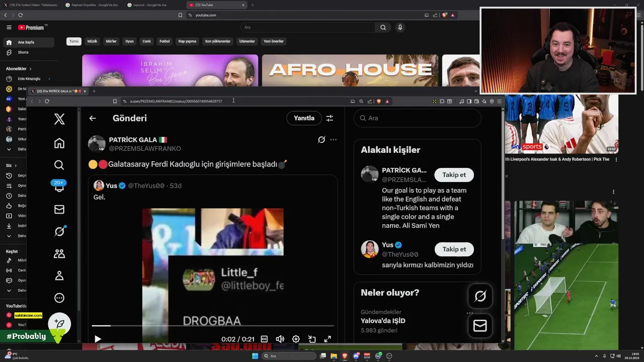Open X Messages envelope in the sidebar
644x362 pixels.
[x=59, y=209]
